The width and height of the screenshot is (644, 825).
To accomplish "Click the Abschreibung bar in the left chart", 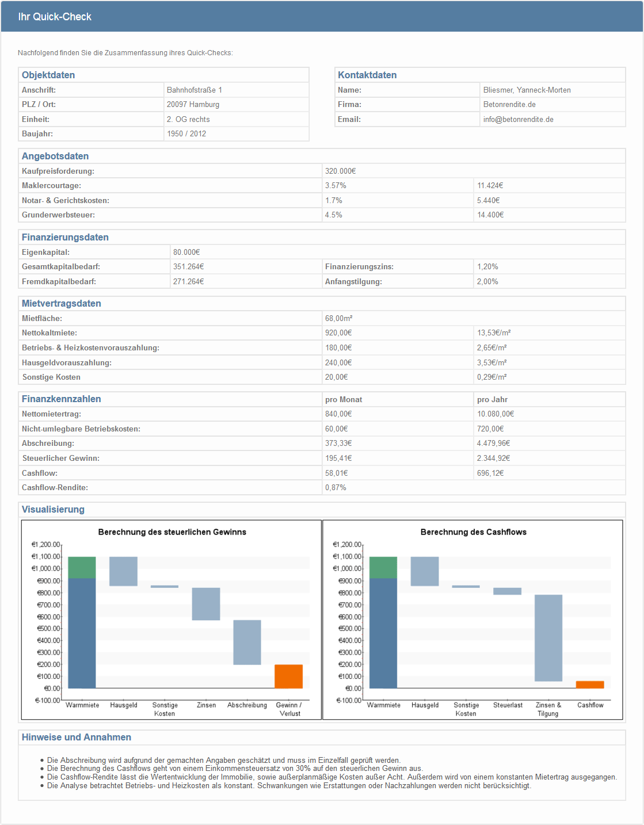I will pos(247,642).
